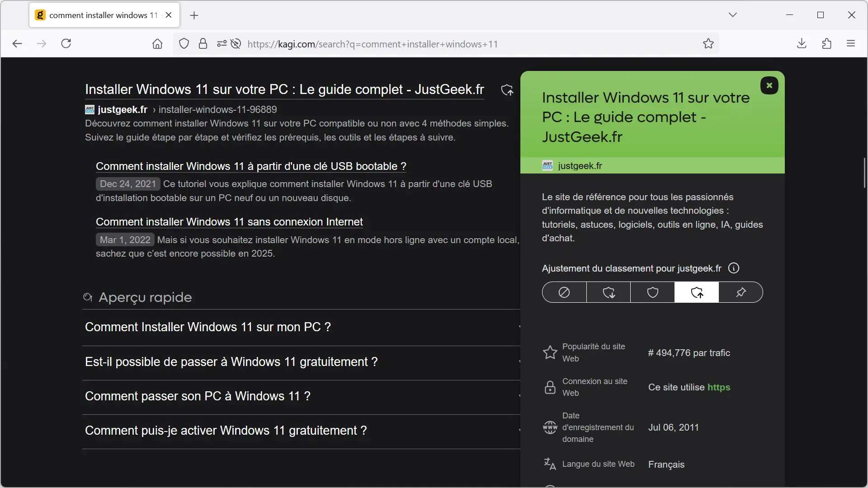This screenshot has width=868, height=488.
Task: Open the extensions menu
Action: coord(827,44)
